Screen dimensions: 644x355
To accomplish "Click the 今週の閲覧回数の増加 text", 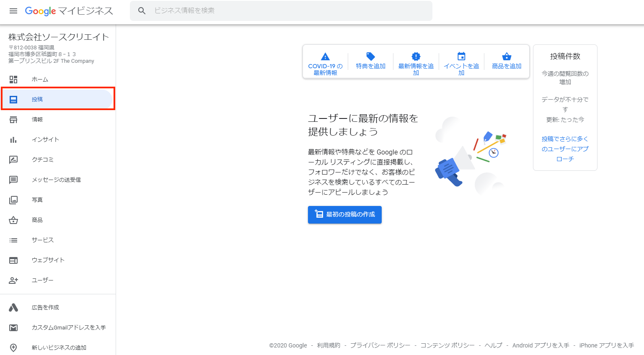I will [565, 78].
